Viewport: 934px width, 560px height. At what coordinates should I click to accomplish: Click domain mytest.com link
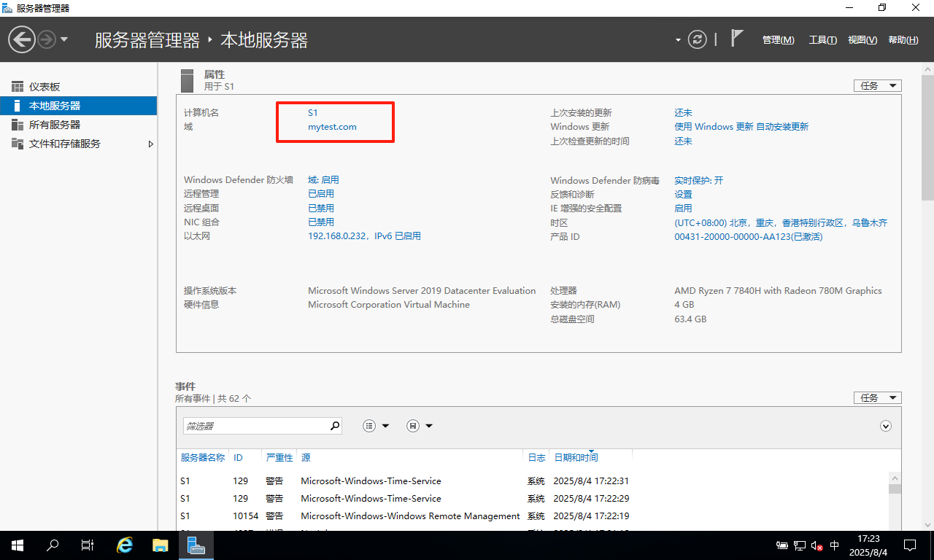click(x=332, y=127)
